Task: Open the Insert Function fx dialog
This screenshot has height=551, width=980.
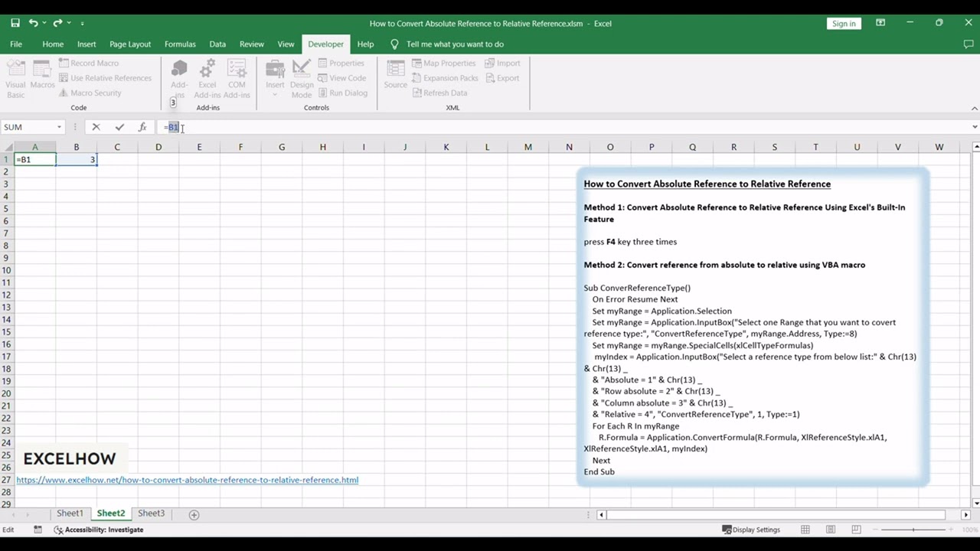Action: 142,127
